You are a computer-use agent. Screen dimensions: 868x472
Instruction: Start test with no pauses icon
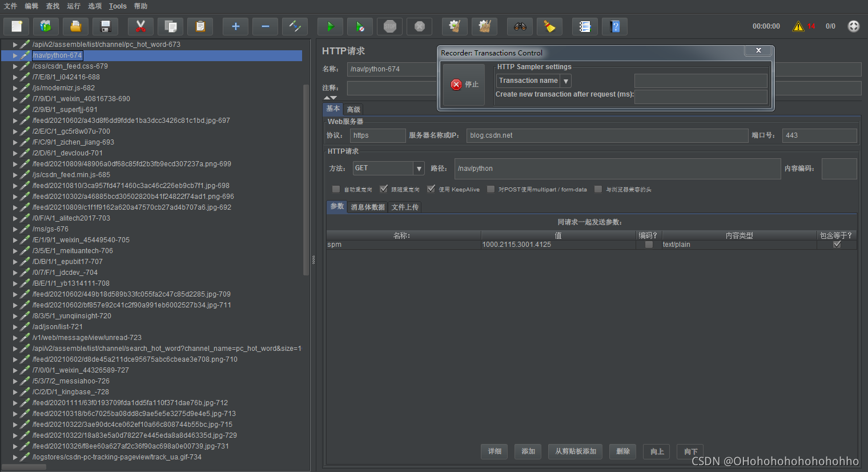[x=360, y=26]
